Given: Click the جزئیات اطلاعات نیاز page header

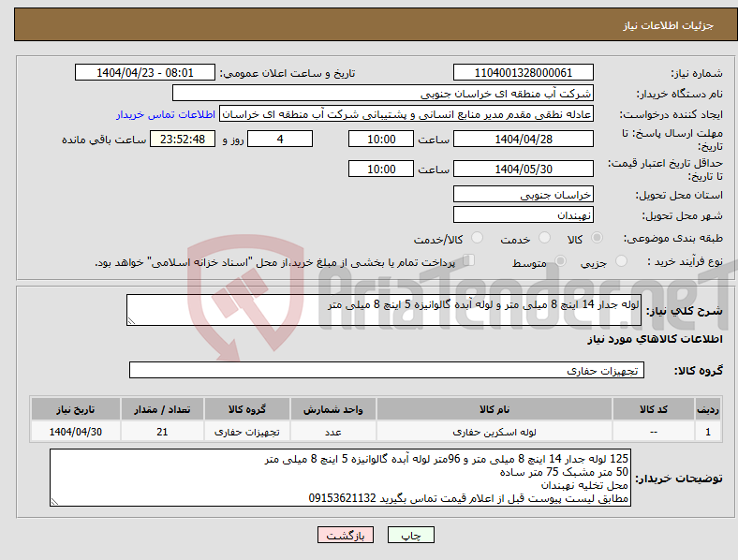Looking at the screenshot, I should coord(669,25).
